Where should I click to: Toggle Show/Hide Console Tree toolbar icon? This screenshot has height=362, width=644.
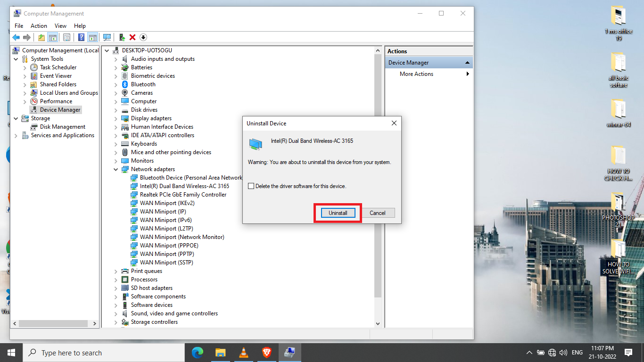click(x=53, y=37)
